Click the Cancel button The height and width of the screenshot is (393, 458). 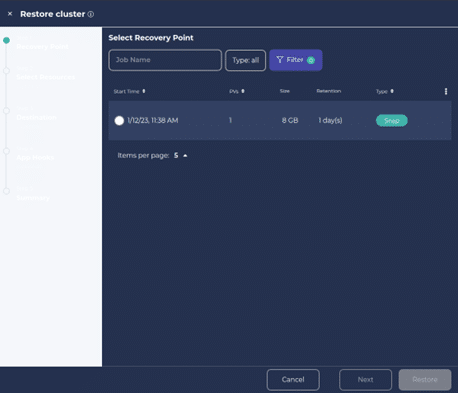293,380
